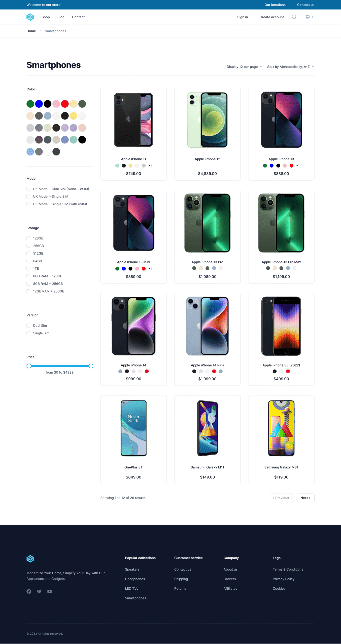Check the 1TB storage option
The height and width of the screenshot is (644, 341).
click(x=28, y=268)
